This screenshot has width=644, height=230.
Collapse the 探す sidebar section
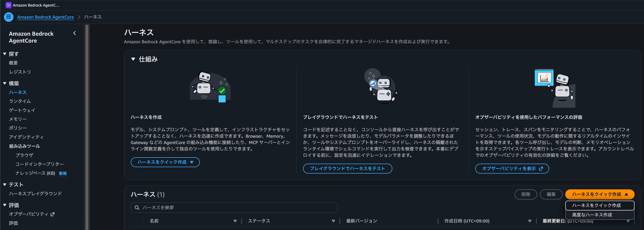click(x=5, y=54)
